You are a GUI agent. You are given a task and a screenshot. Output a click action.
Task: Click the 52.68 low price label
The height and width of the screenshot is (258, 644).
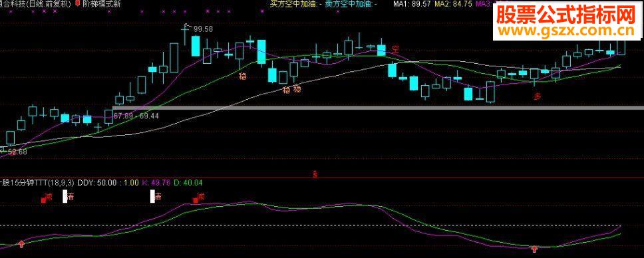coord(17,152)
